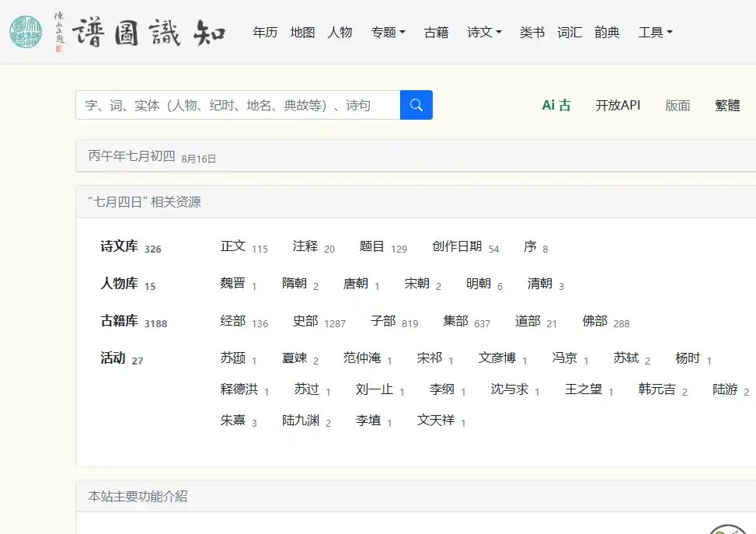Click 范仲淹 in the 活动 list
The height and width of the screenshot is (534, 756).
(362, 358)
